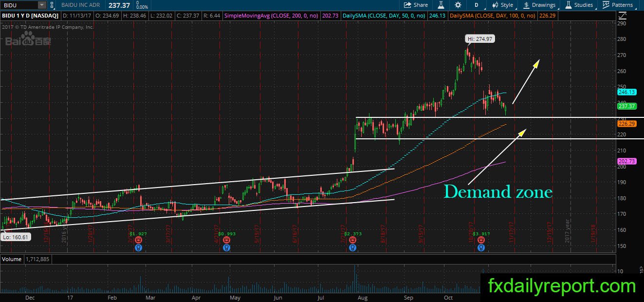Click the blue lightbulb icon under $2.373
This screenshot has height=302, width=644.
point(352,247)
